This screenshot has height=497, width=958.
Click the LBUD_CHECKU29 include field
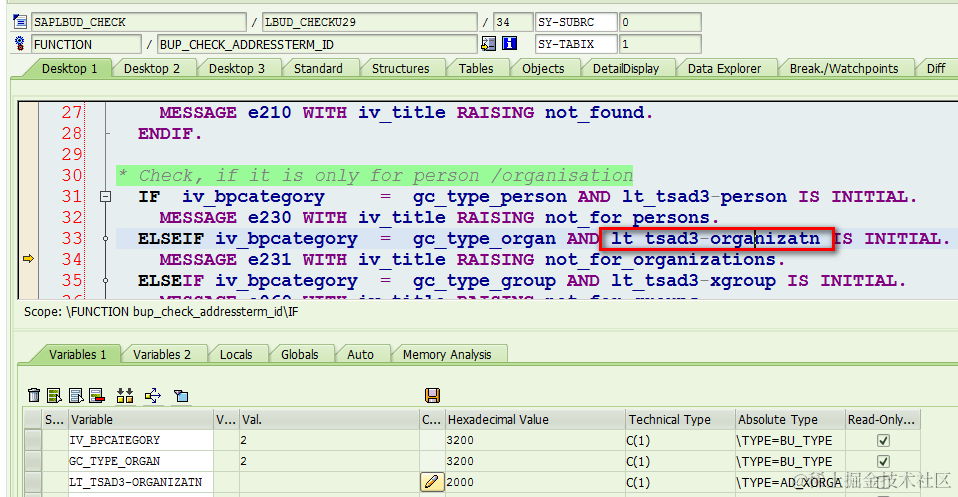tap(370, 22)
